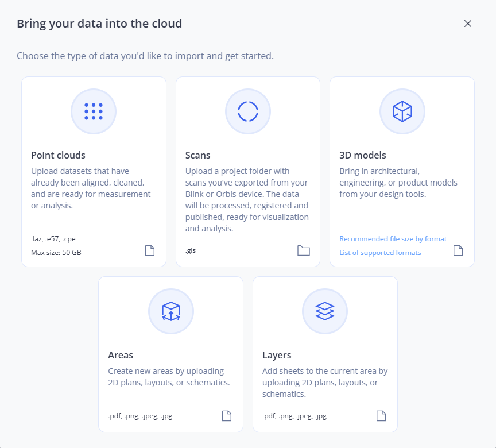The height and width of the screenshot is (448, 496).
Task: Click the Areas box with arrows icon
Action: 171,311
